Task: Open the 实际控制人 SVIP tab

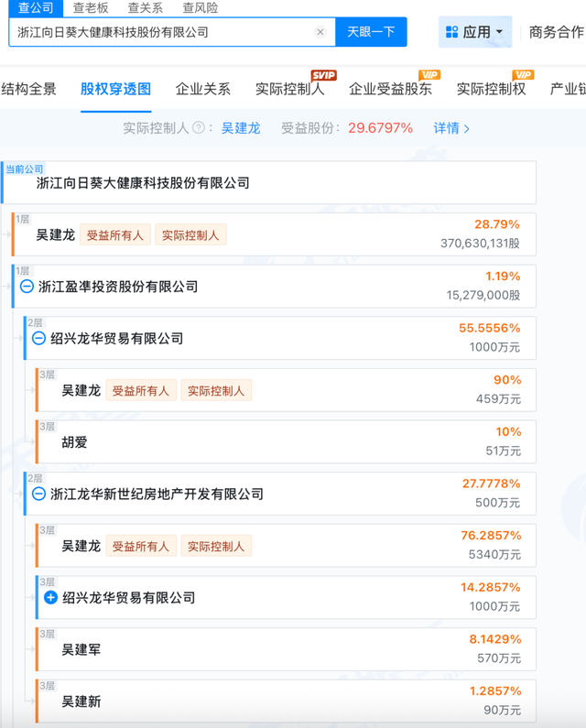Action: point(289,89)
